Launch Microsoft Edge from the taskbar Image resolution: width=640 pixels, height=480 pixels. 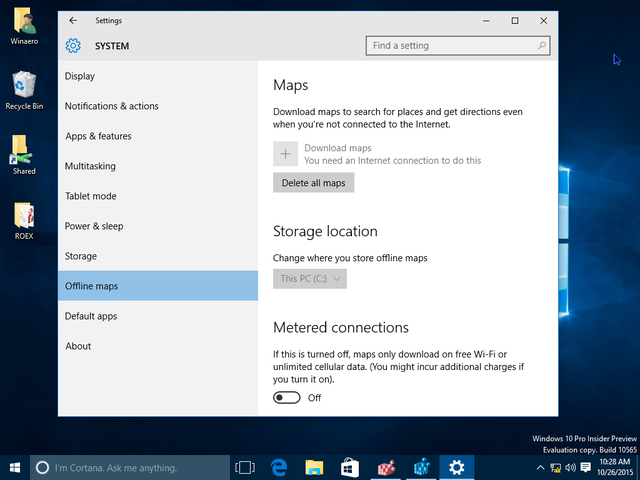(x=279, y=468)
